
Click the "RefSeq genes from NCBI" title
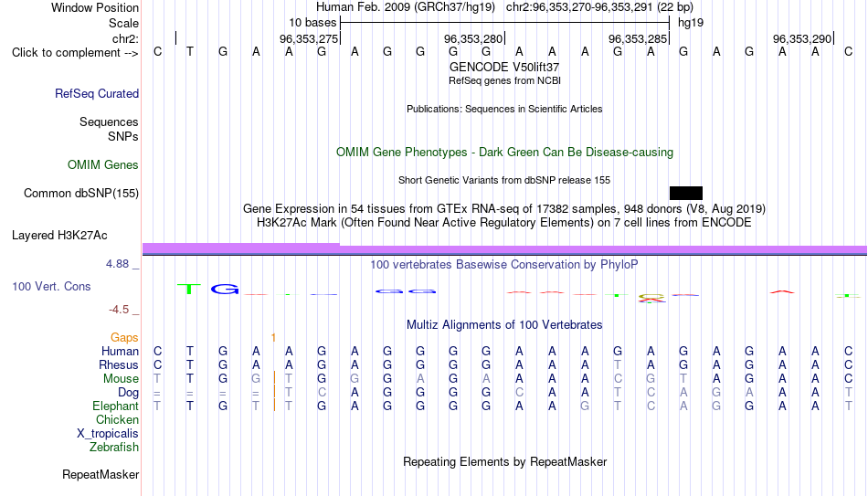(x=504, y=80)
